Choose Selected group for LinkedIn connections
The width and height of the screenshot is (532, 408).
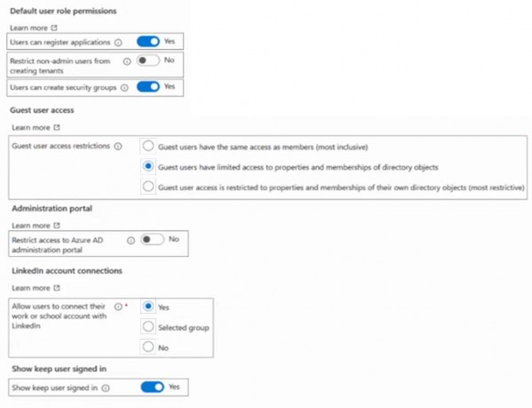tap(148, 327)
